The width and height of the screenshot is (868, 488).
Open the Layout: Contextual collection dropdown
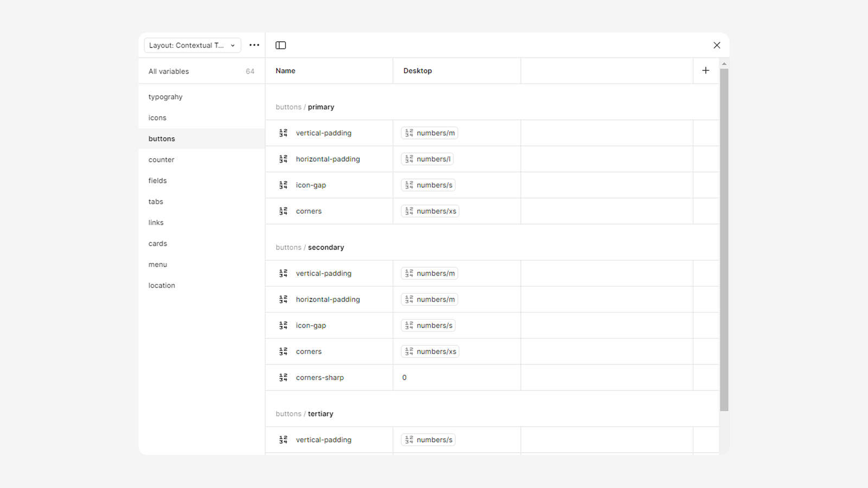192,46
